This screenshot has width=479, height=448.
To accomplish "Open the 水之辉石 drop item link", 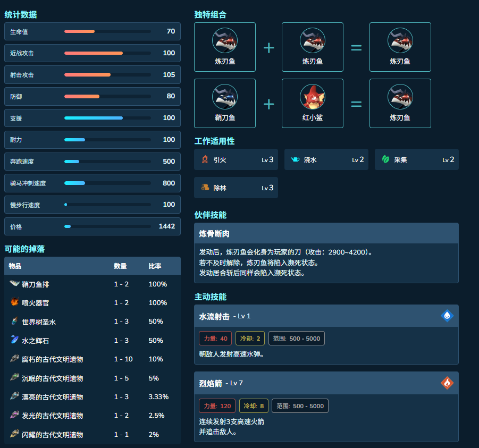I will coord(36,341).
